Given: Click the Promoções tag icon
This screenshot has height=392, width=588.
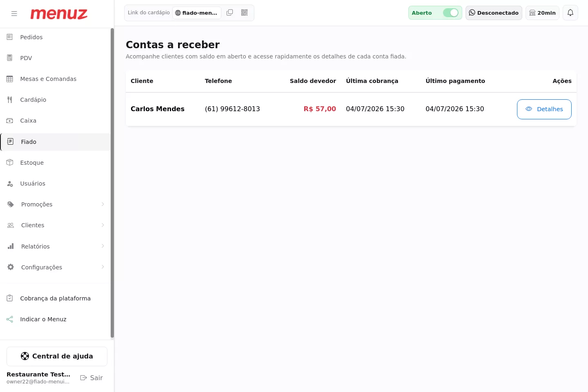Looking at the screenshot, I should click(x=11, y=204).
